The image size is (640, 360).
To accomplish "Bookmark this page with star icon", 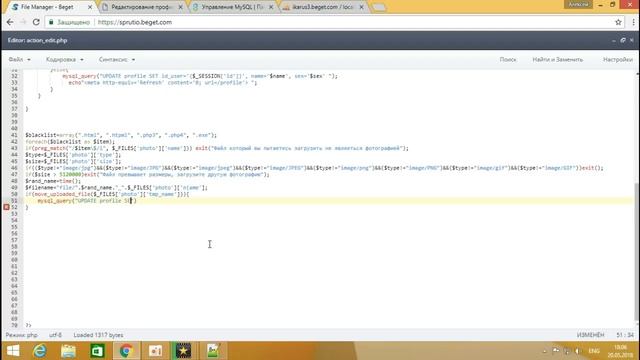I will pos(618,22).
